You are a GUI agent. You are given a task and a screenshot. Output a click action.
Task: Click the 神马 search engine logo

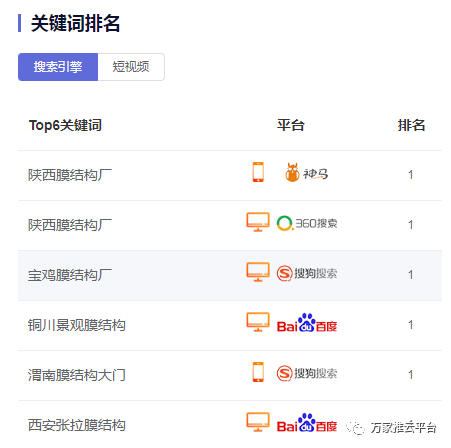[x=307, y=173]
